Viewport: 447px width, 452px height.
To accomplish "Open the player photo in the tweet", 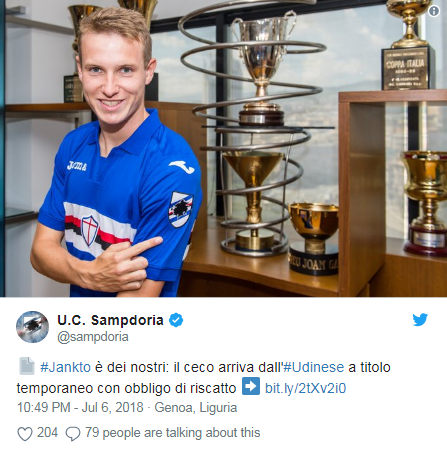I will tap(223, 148).
